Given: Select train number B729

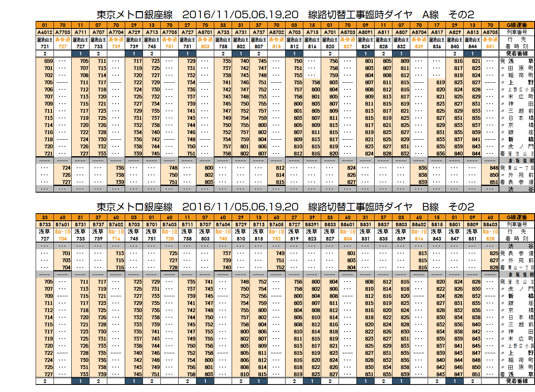Looking at the screenshot, I should (241, 225).
